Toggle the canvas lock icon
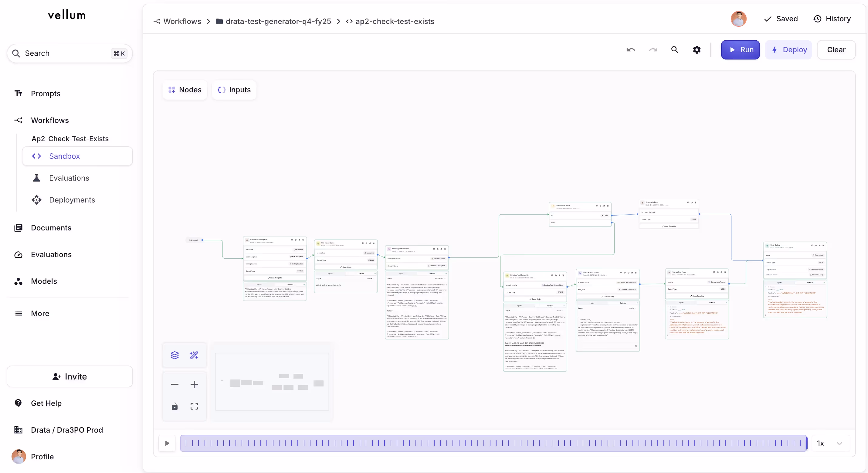The height and width of the screenshot is (473, 868). pos(175,406)
